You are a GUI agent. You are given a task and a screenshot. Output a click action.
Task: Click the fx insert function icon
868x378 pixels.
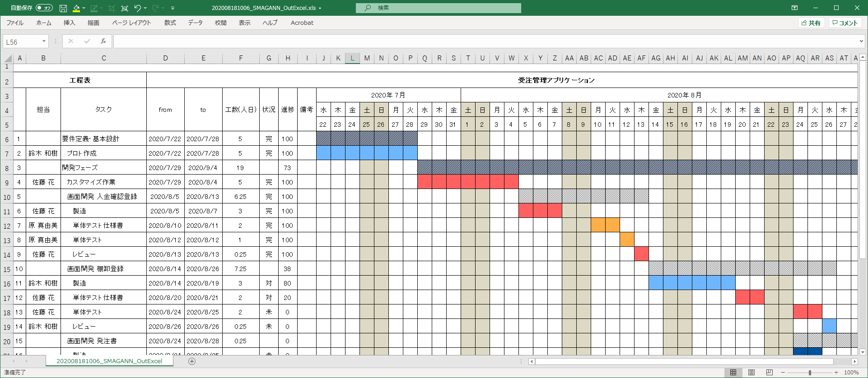[x=103, y=41]
